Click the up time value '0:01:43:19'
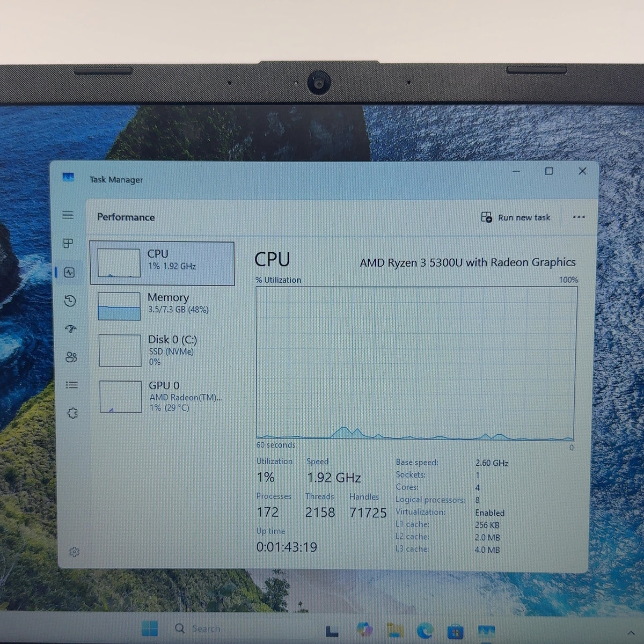Screen dimensions: 644x644 pyautogui.click(x=287, y=547)
